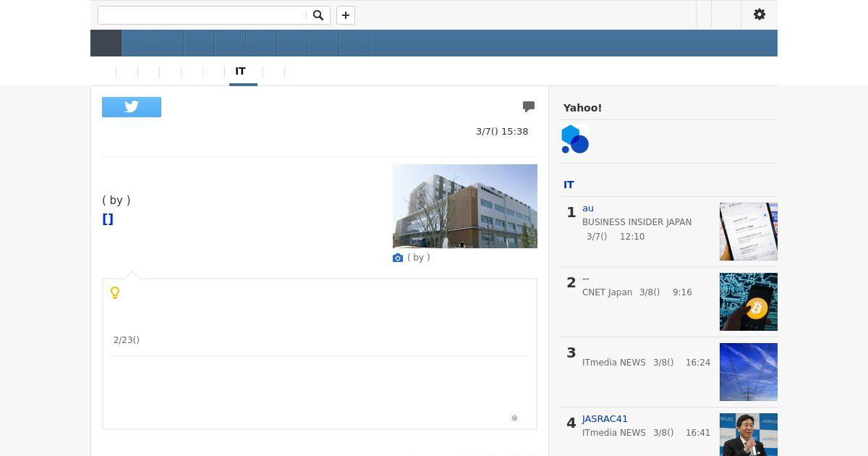
Task: Open the bitcoin thumbnail of ranking 2
Action: pyautogui.click(x=749, y=302)
